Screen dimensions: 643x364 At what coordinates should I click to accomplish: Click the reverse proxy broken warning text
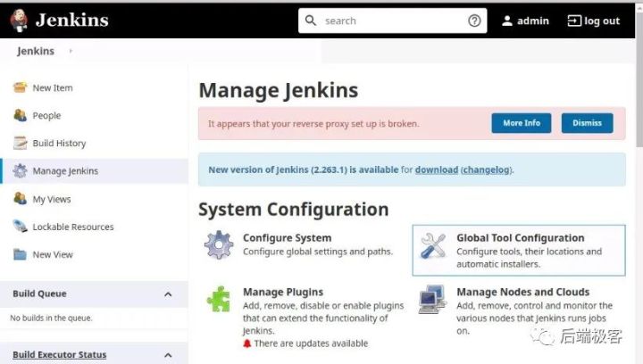[x=313, y=124]
